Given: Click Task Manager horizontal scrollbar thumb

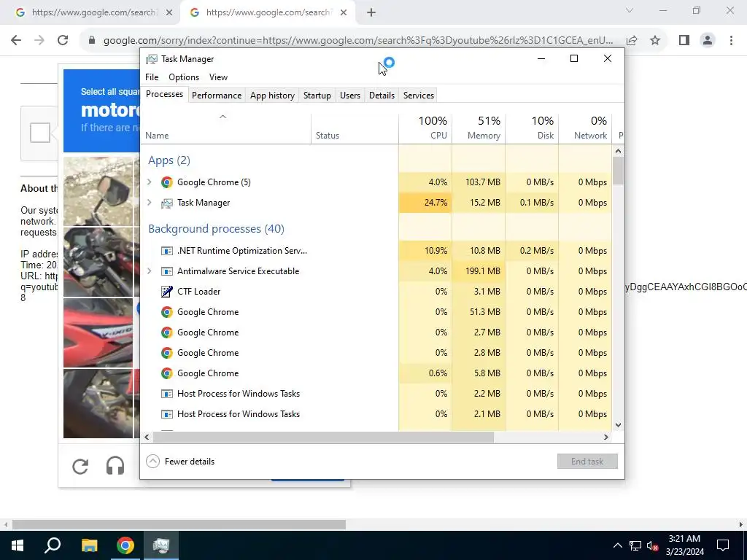Looking at the screenshot, I should coord(323,437).
